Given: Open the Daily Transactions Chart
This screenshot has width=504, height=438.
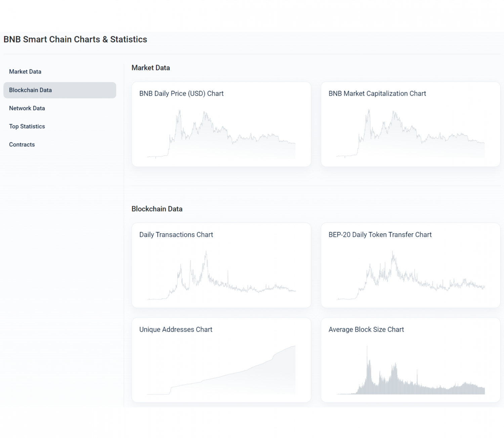Looking at the screenshot, I should click(176, 235).
